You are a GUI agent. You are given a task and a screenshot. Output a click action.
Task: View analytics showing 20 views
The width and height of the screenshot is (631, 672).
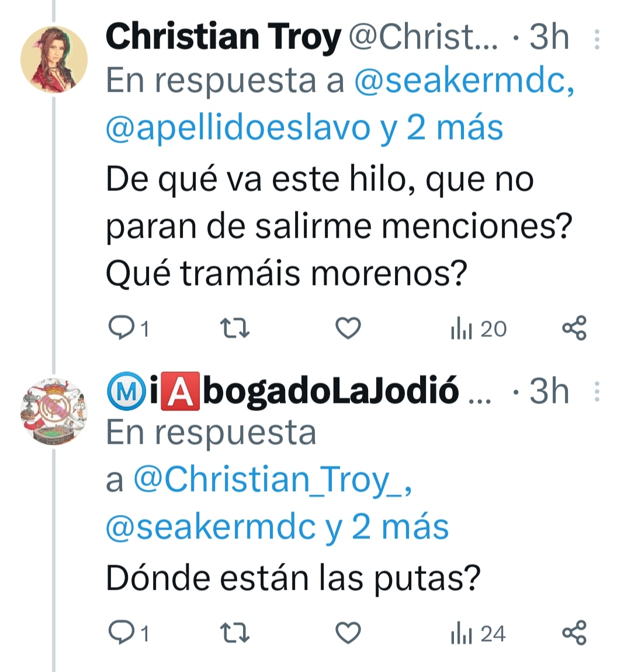[479, 329]
